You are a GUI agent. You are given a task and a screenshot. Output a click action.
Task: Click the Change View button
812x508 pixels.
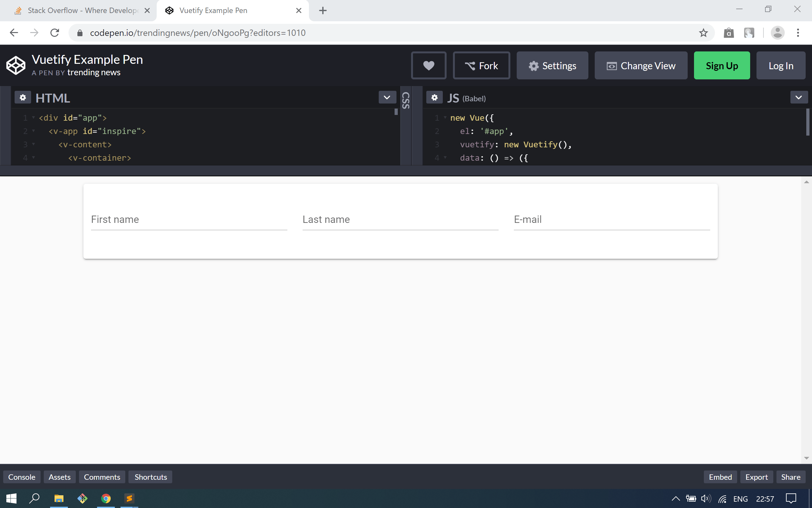coord(641,65)
